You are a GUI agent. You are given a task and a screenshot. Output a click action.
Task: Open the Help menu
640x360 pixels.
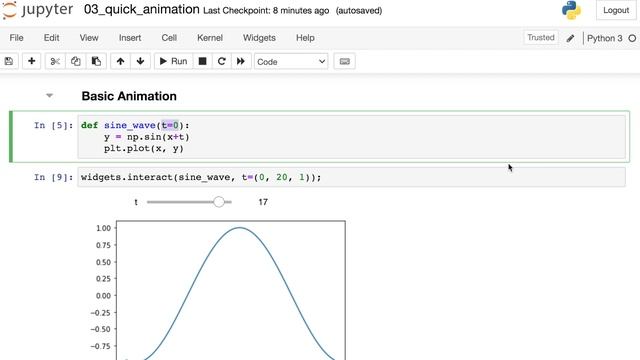click(x=305, y=38)
